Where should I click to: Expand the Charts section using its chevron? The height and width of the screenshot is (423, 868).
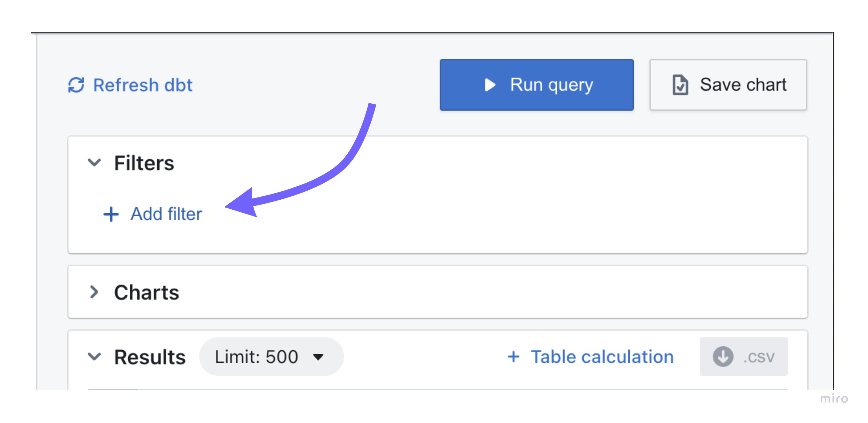coord(94,292)
